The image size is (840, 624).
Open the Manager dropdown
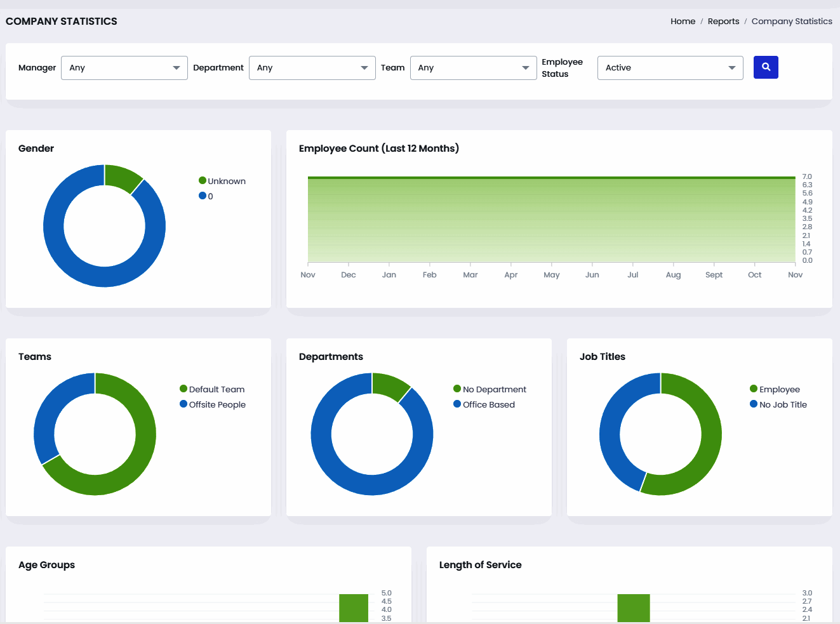[124, 68]
